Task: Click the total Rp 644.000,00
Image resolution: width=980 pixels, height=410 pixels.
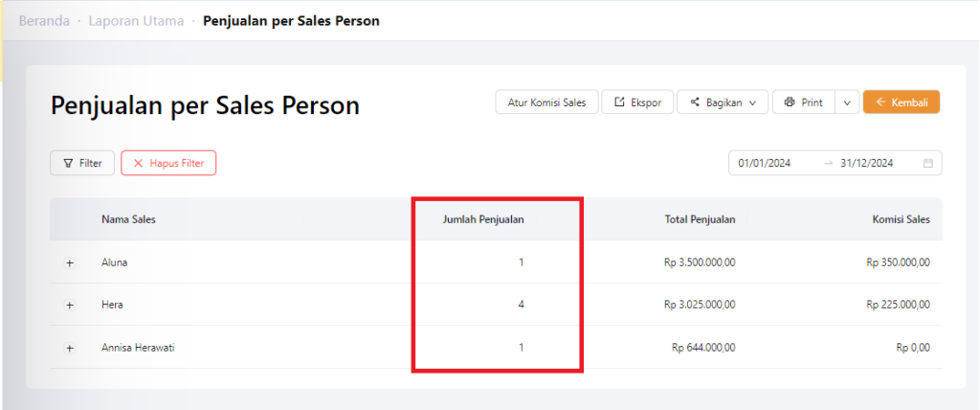Action: [x=703, y=348]
